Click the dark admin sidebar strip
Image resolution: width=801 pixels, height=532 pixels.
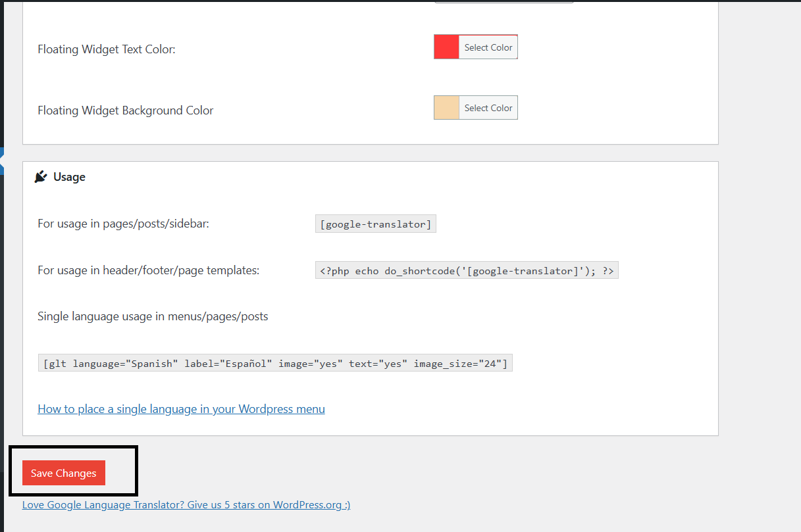point(2,329)
